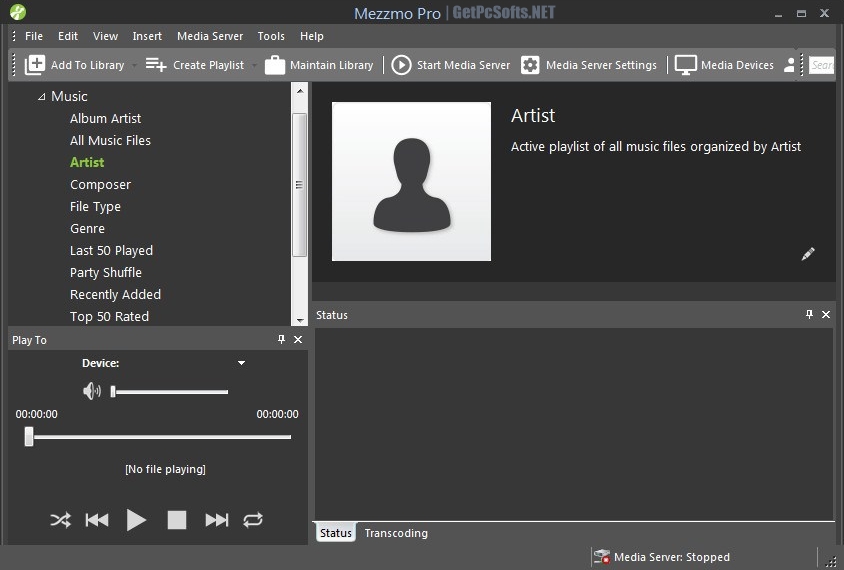The image size is (844, 570).
Task: Click the playback position seek slider
Action: (x=158, y=437)
